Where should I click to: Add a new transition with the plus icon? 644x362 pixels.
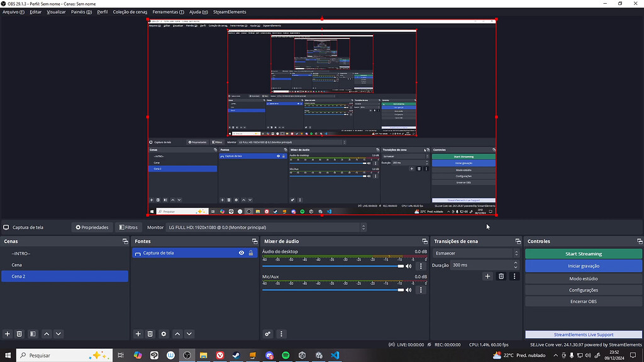click(x=487, y=276)
